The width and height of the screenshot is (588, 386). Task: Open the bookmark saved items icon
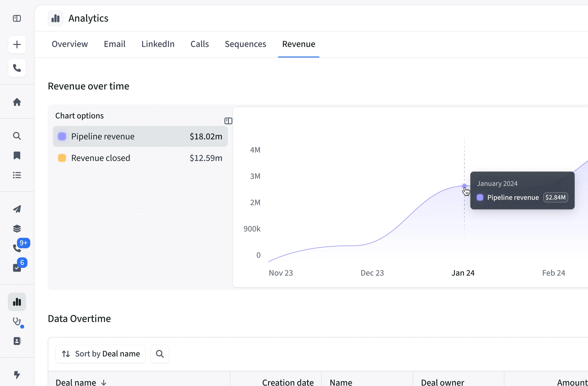[17, 156]
